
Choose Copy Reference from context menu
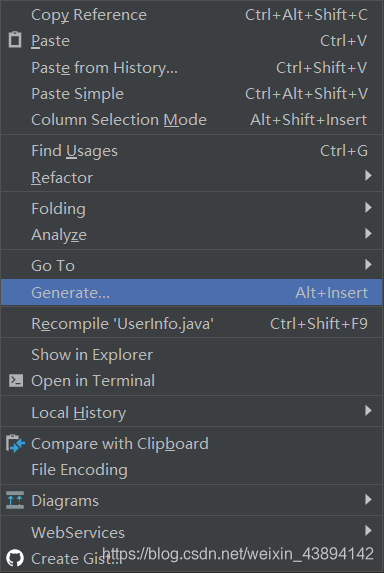(x=191, y=15)
